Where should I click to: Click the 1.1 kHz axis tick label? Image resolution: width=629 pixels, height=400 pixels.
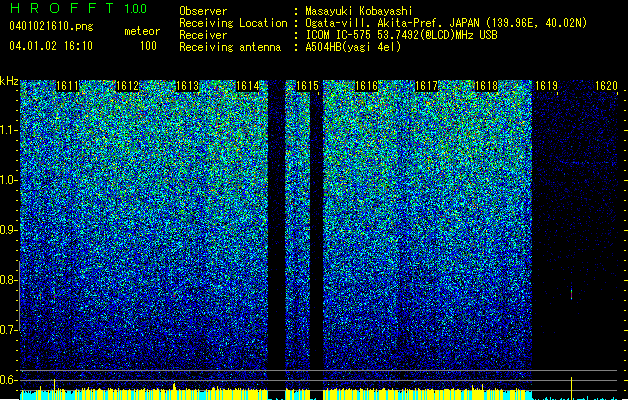click(x=8, y=130)
